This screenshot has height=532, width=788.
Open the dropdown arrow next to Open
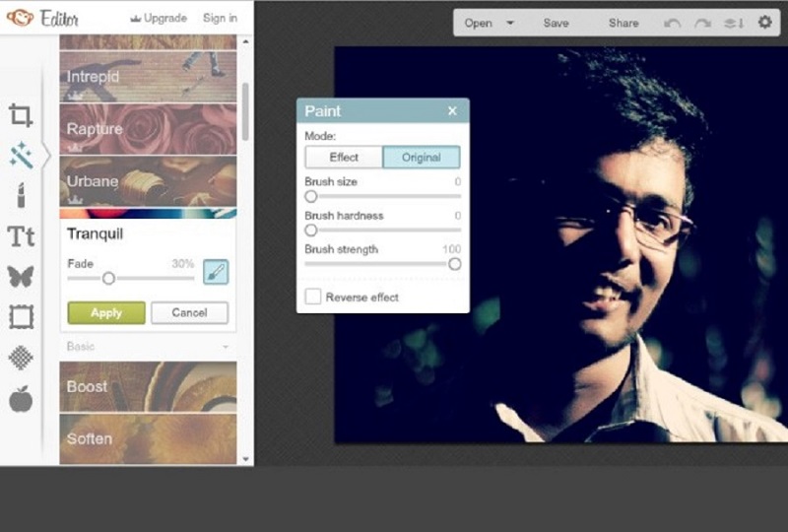point(510,23)
